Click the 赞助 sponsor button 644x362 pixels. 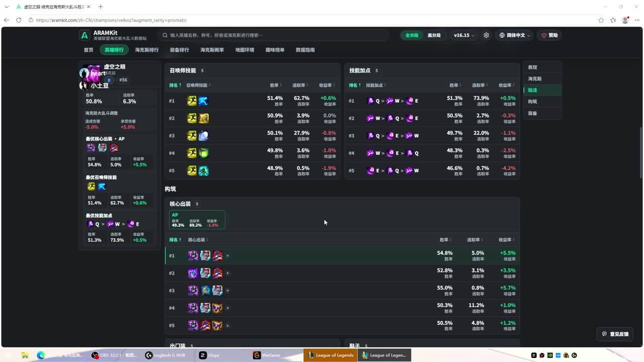click(549, 35)
